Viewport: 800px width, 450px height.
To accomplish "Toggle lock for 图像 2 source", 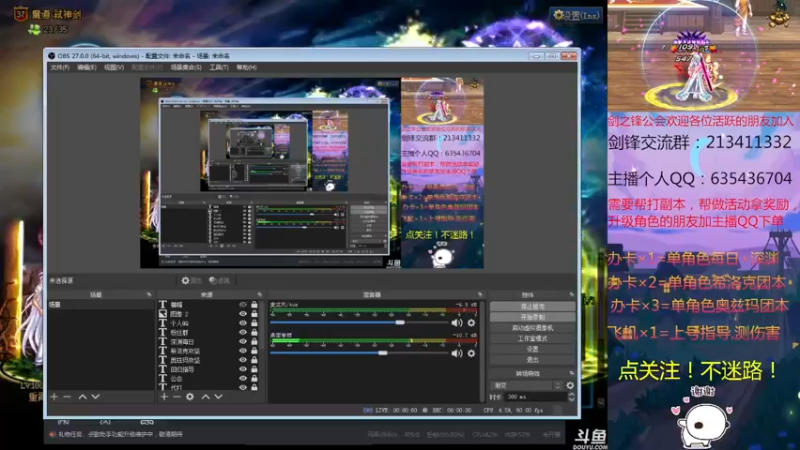I will point(254,314).
